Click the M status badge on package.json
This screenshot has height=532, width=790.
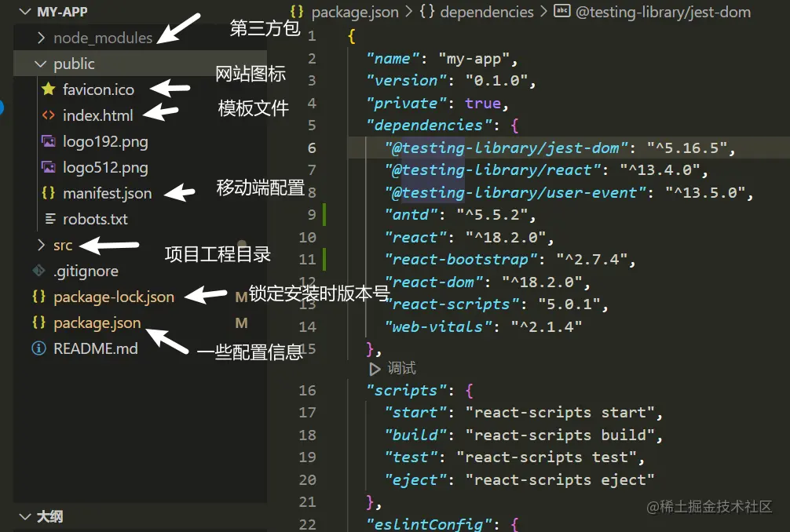241,322
